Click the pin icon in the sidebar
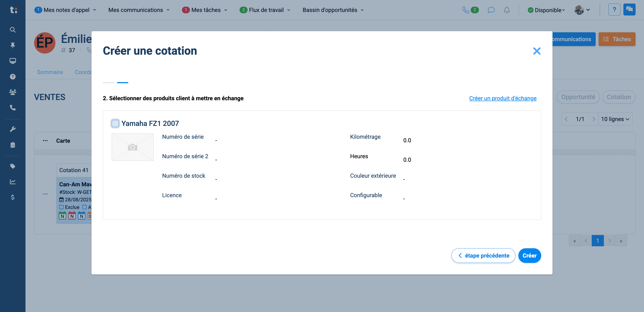This screenshot has height=312, width=644. tap(13, 45)
